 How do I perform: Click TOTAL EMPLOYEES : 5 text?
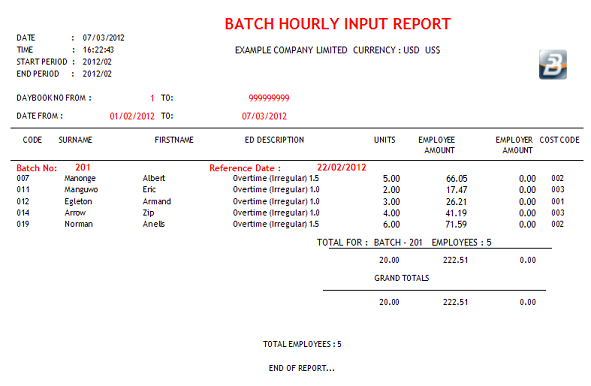tap(302, 344)
